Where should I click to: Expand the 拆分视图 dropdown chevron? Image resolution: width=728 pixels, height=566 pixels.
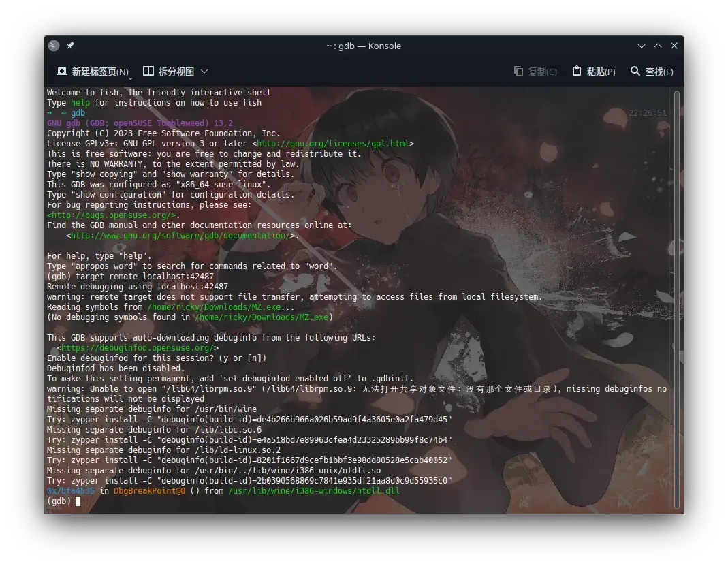click(x=204, y=72)
